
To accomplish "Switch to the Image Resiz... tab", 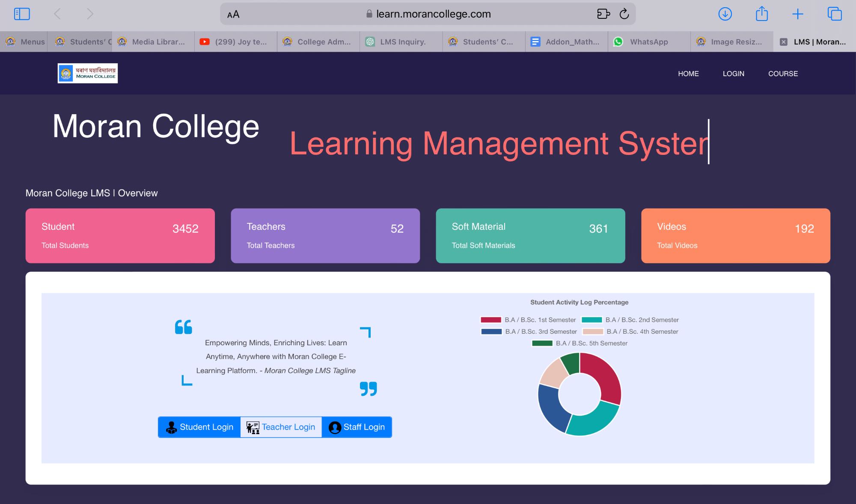I will tap(732, 42).
